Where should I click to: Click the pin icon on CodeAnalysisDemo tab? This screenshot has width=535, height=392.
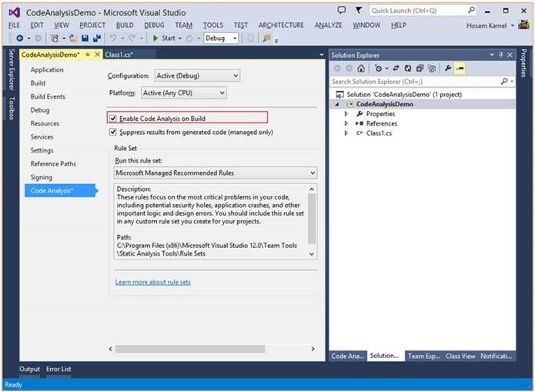(88, 54)
